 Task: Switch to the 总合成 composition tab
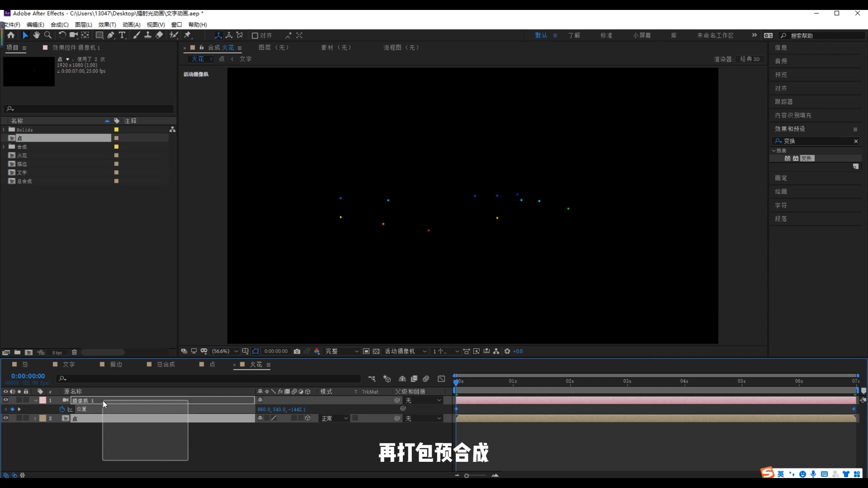coord(165,364)
